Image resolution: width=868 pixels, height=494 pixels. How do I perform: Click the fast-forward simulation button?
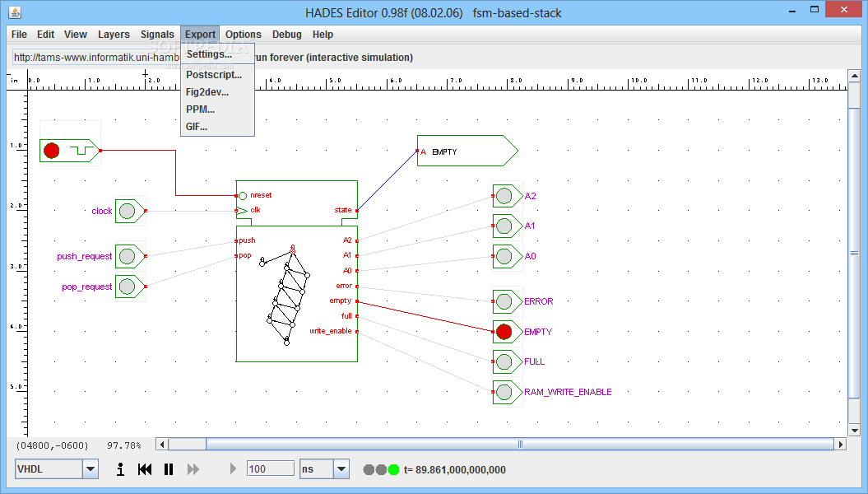(193, 469)
